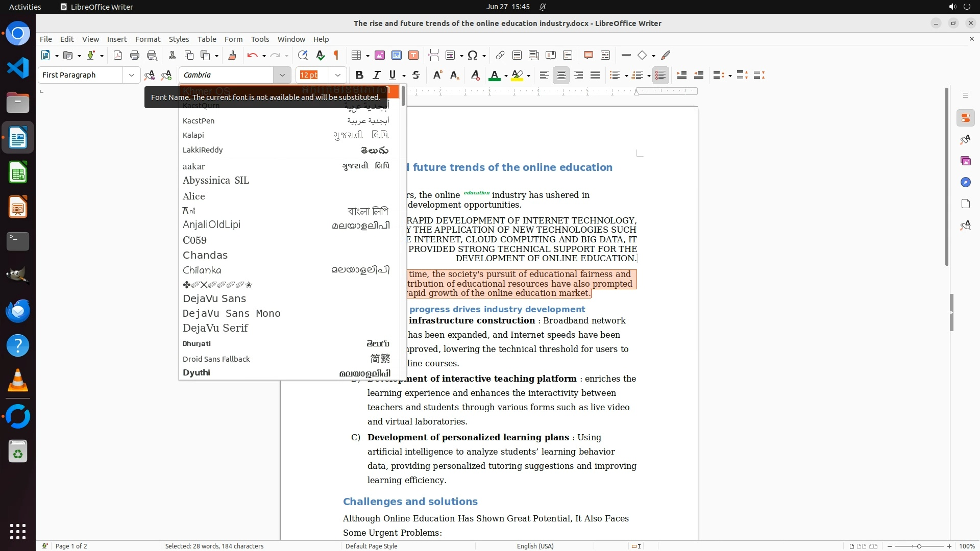Open the Sidebar Gallery panel icon
The width and height of the screenshot is (980, 551).
(x=965, y=161)
